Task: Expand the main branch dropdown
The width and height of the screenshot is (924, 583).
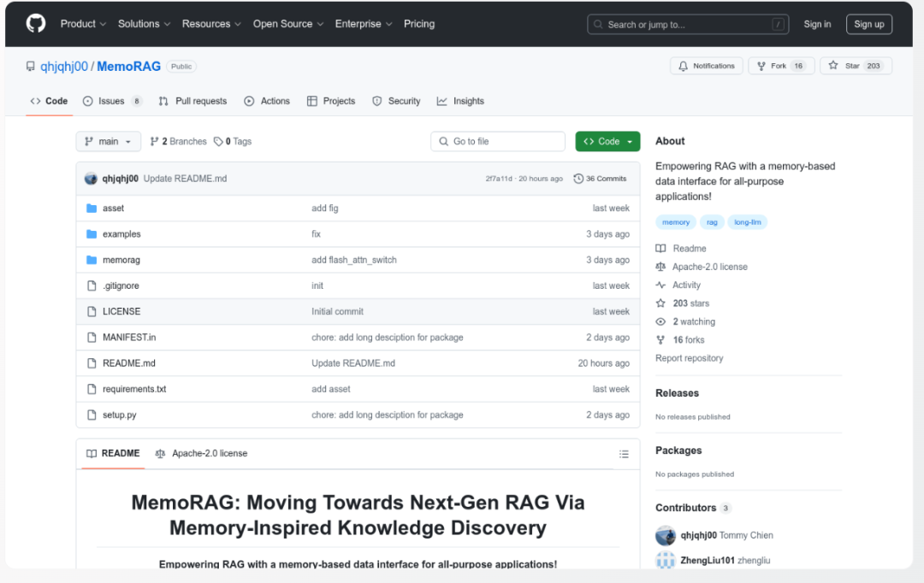Action: pos(109,141)
